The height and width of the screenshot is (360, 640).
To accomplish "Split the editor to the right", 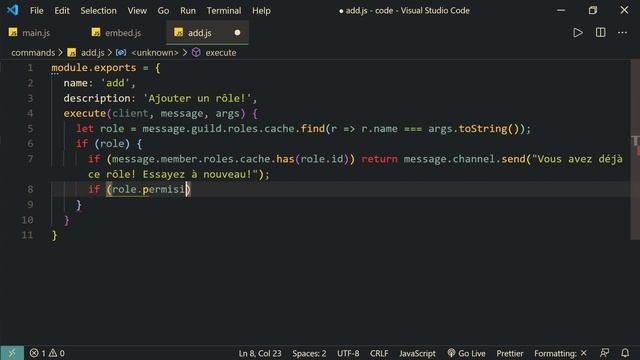I will click(600, 33).
